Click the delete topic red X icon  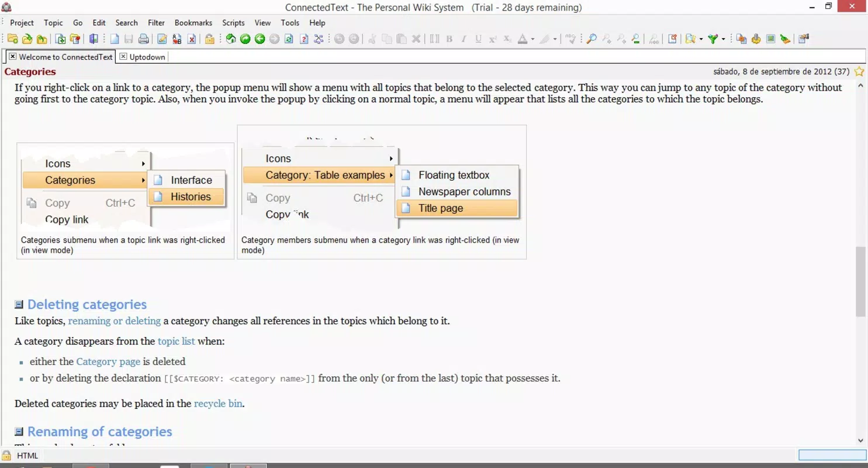(x=191, y=39)
